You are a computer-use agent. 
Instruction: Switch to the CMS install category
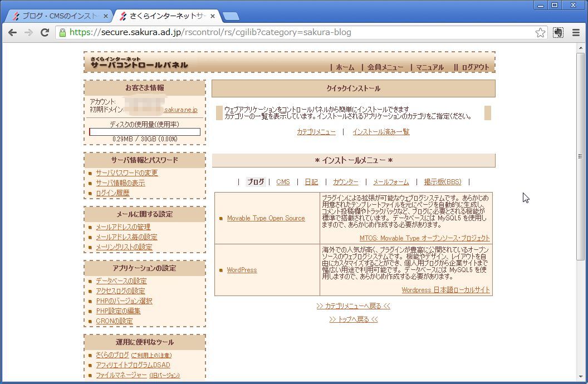(x=283, y=182)
